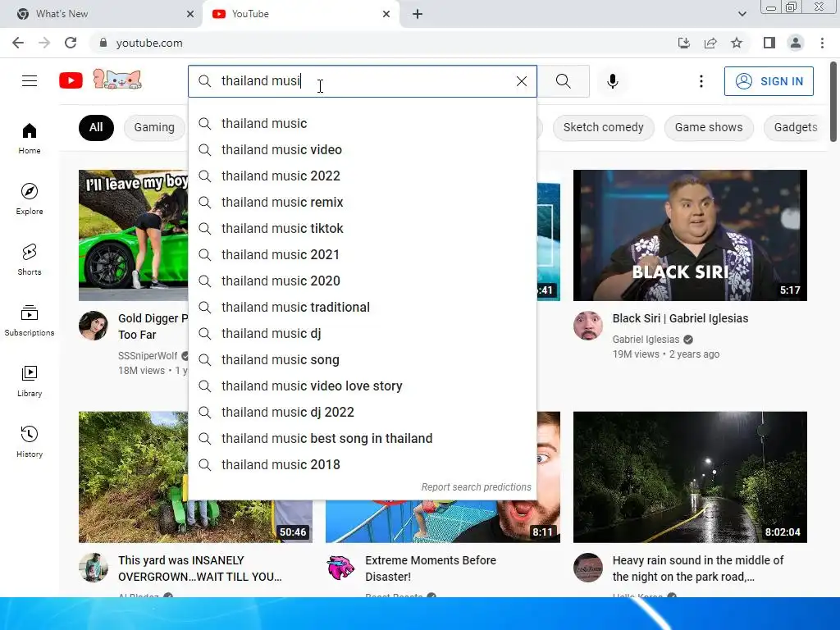
Task: Open History in sidebar
Action: point(30,441)
